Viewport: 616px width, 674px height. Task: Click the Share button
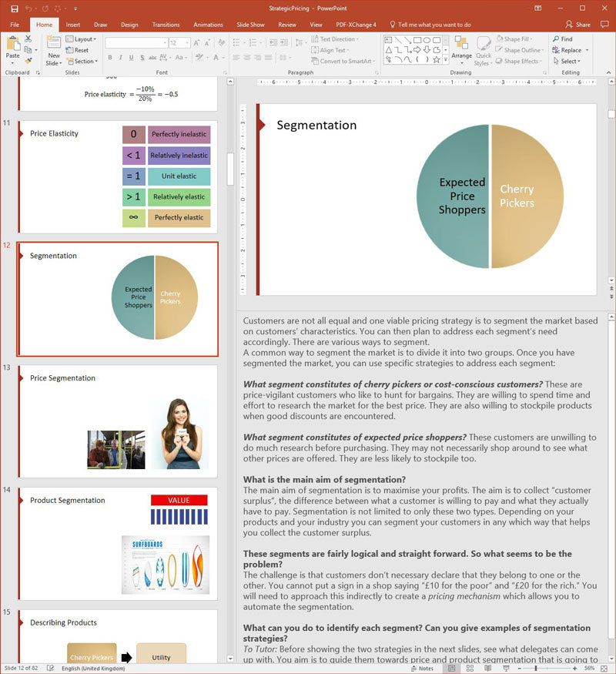(x=578, y=25)
